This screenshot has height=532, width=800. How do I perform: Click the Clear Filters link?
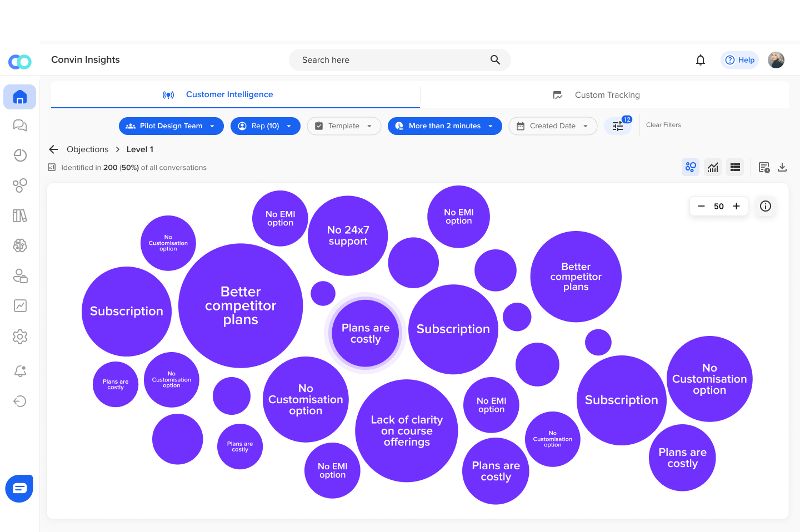pos(663,124)
